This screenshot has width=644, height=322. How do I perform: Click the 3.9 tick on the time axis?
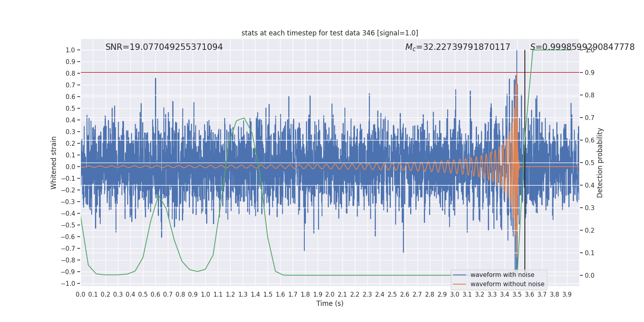click(567, 295)
